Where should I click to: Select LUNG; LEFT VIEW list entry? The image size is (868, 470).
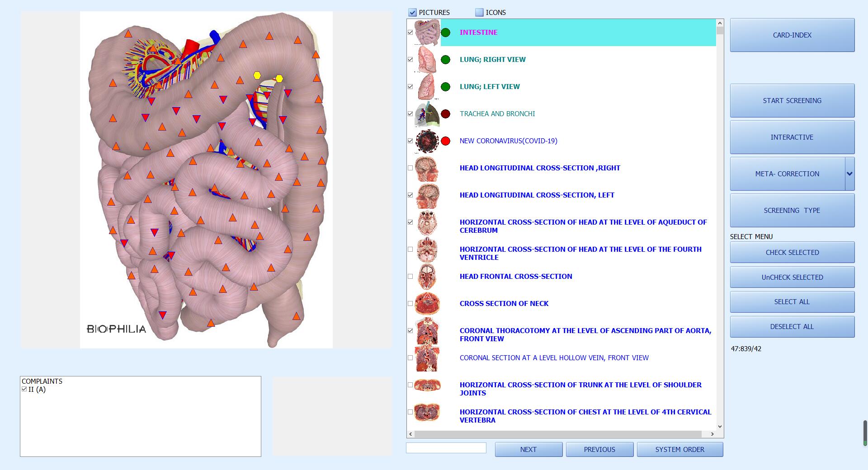(x=490, y=87)
